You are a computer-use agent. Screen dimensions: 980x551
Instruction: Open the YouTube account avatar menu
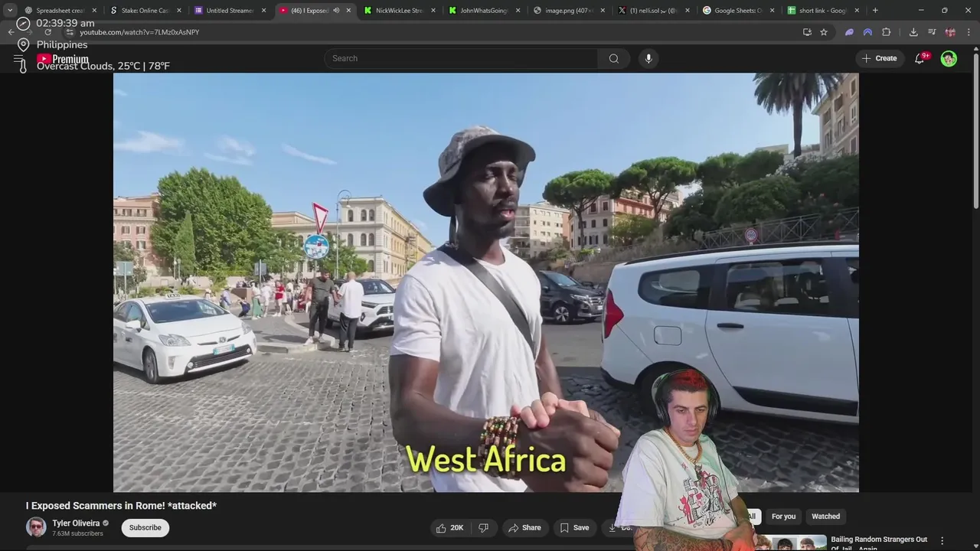pyautogui.click(x=949, y=58)
